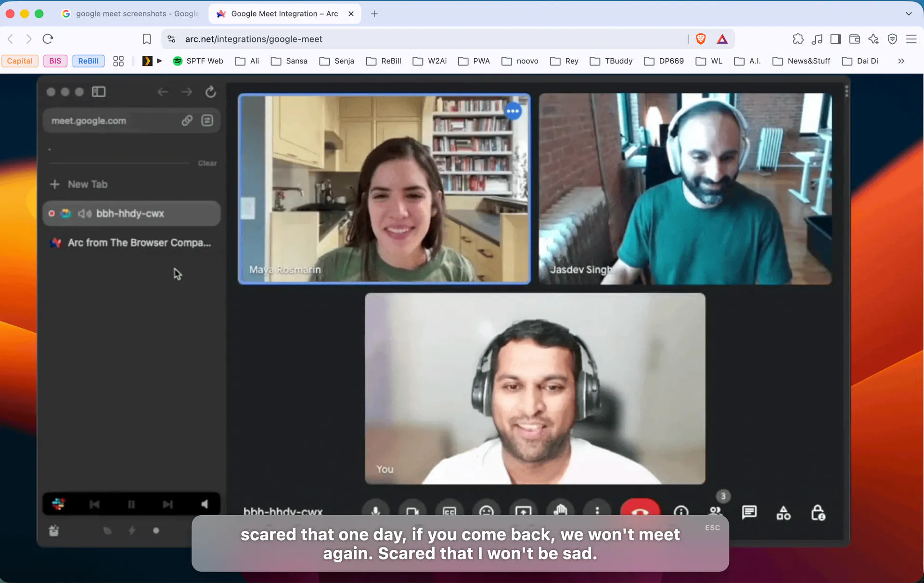Screen dimensions: 924x583
Task: Open the Brave Wallet icon
Action: tap(855, 39)
